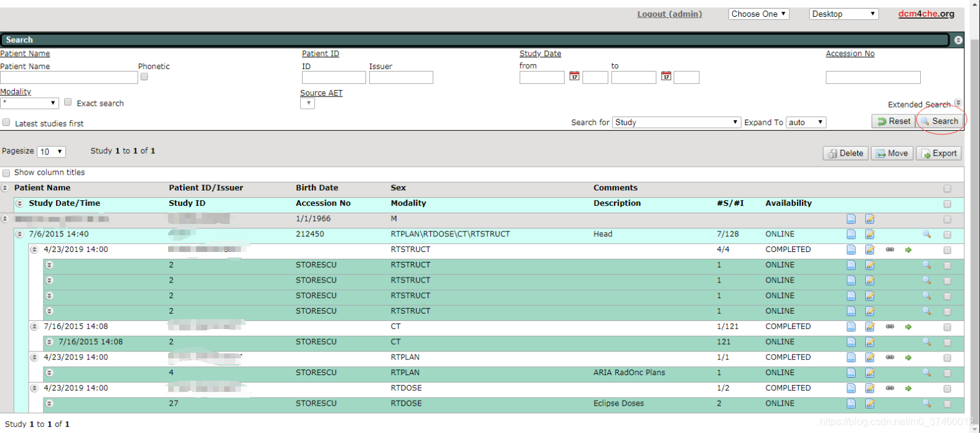View CT series 121 images with magnifier
980x433 pixels.
(x=926, y=342)
